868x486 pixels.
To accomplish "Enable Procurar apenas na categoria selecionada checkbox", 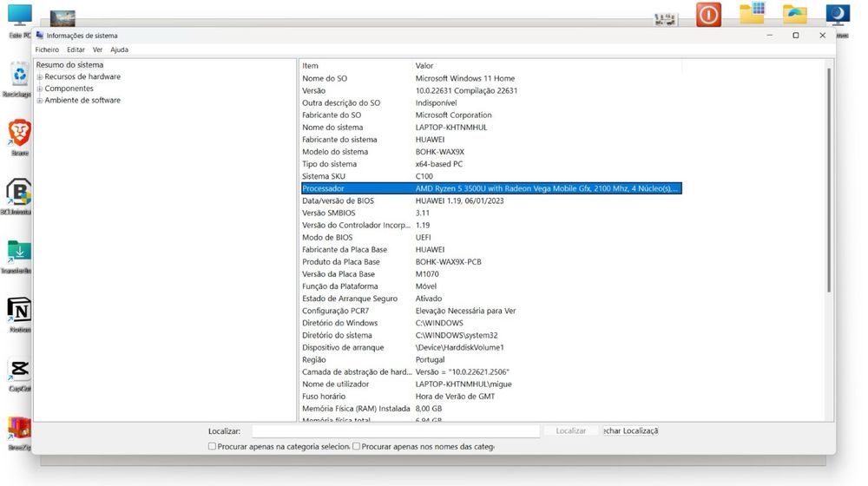I will tap(212, 446).
